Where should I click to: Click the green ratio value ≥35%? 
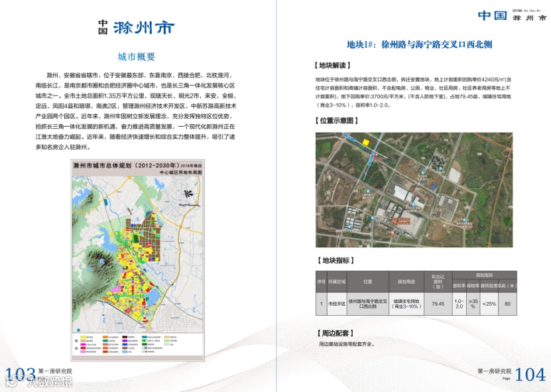coord(473,304)
